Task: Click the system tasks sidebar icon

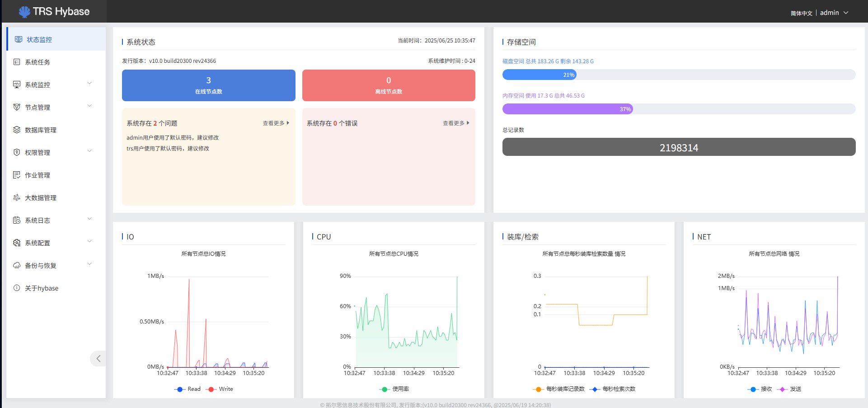Action: (17, 62)
